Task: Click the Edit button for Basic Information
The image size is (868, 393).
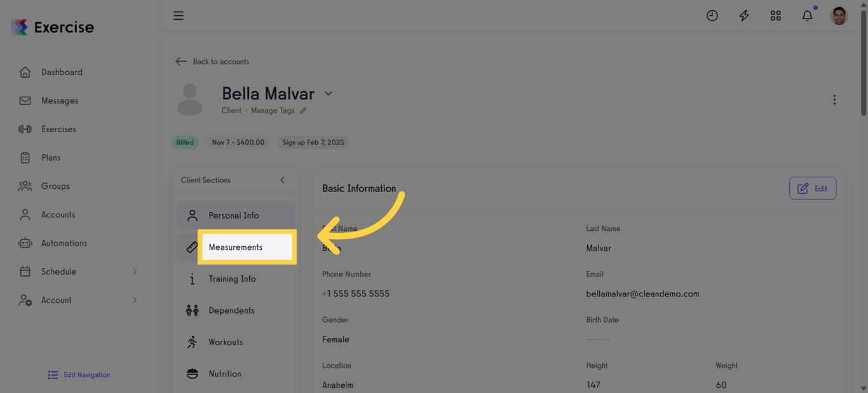Action: click(813, 188)
